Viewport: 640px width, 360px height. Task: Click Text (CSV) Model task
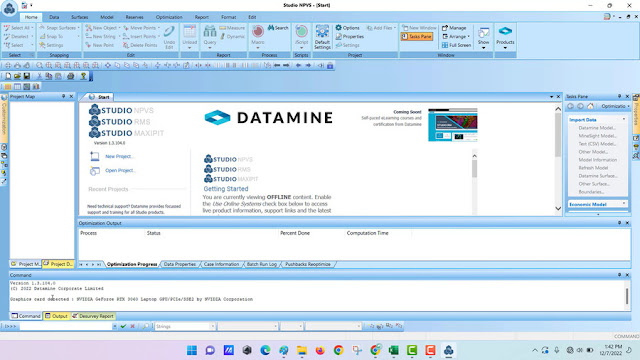click(x=597, y=144)
